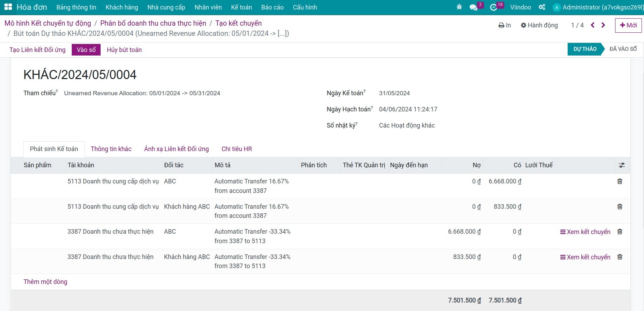The height and width of the screenshot is (311, 644).
Task: Switch to the Thông tin khác tab
Action: [111, 149]
